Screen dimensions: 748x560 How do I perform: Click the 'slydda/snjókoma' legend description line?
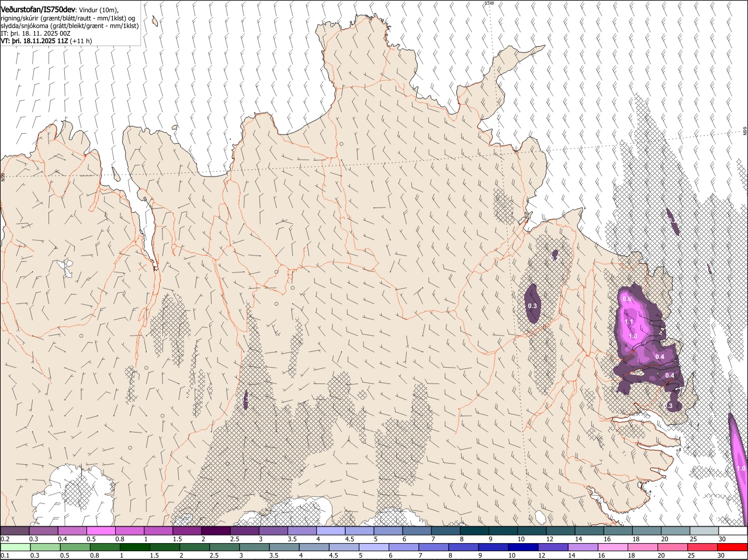(70, 26)
